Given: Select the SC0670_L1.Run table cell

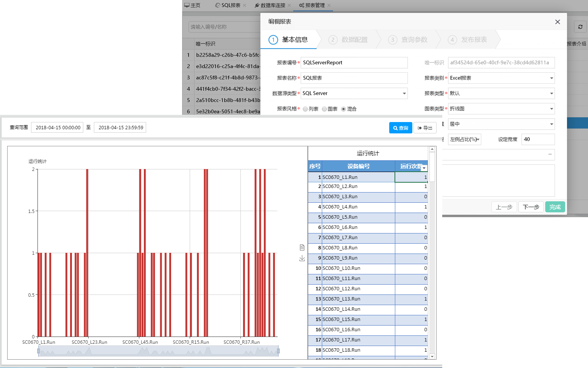Looking at the screenshot, I should pyautogui.click(x=358, y=177).
